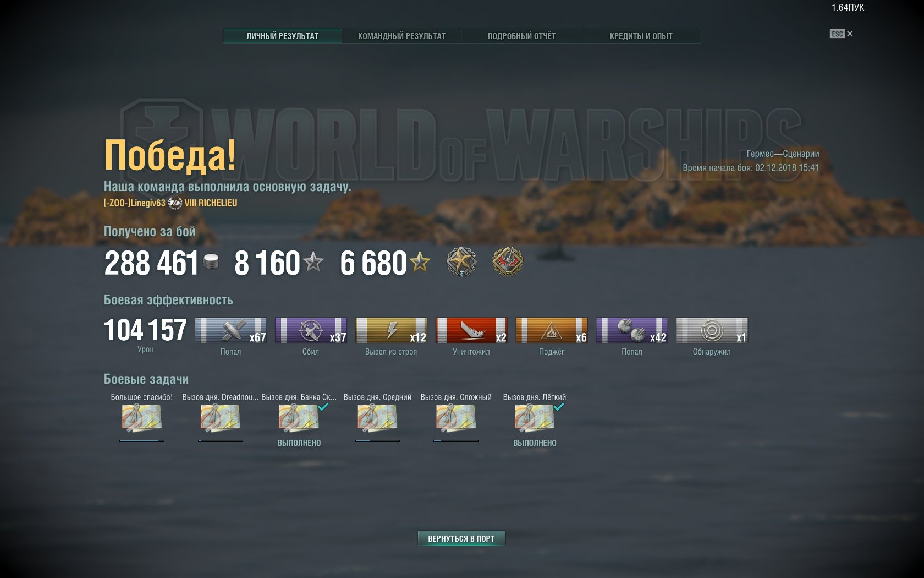The width and height of the screenshot is (924, 578).
Task: Select the x6 Поджёг fire ribbon
Action: pyautogui.click(x=552, y=331)
